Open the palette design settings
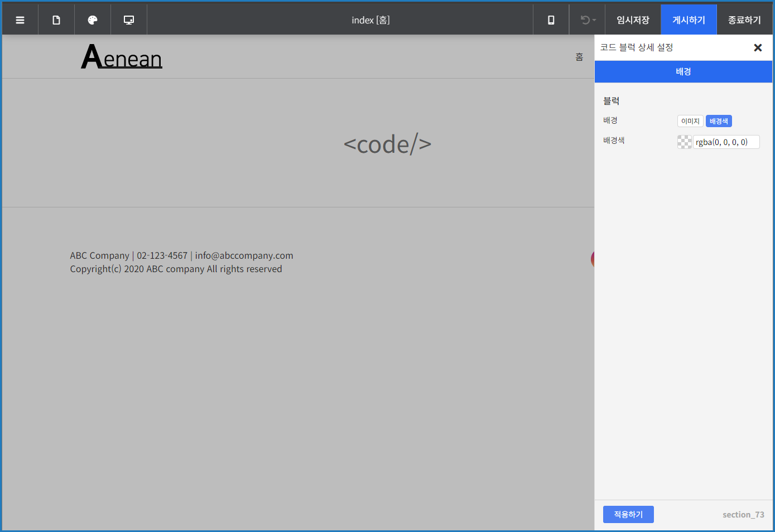Image resolution: width=775 pixels, height=532 pixels. (x=93, y=20)
